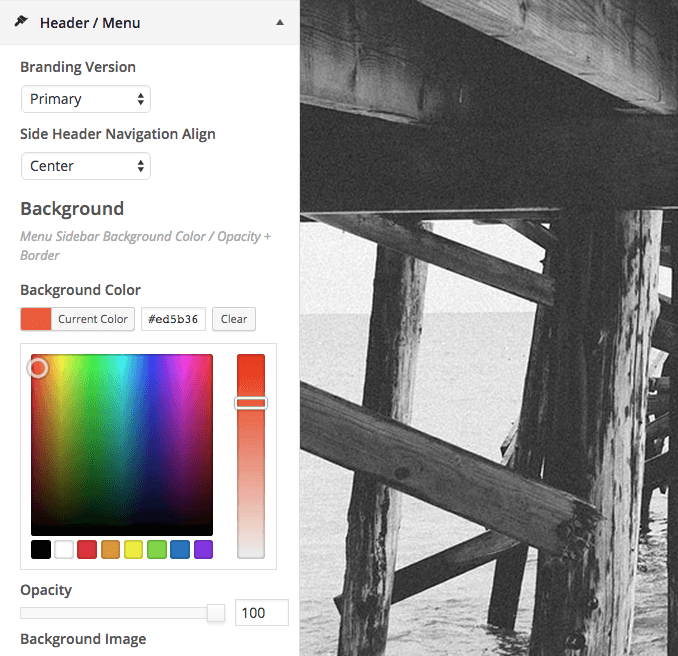The width and height of the screenshot is (678, 656).
Task: Select the black palette swatch
Action: click(x=41, y=550)
